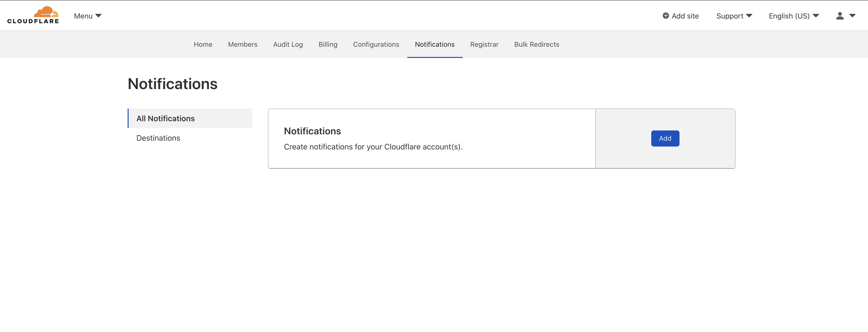Click "Create notifications for your Cloudflare account(s)."
This screenshot has width=868, height=332.
[x=373, y=147]
